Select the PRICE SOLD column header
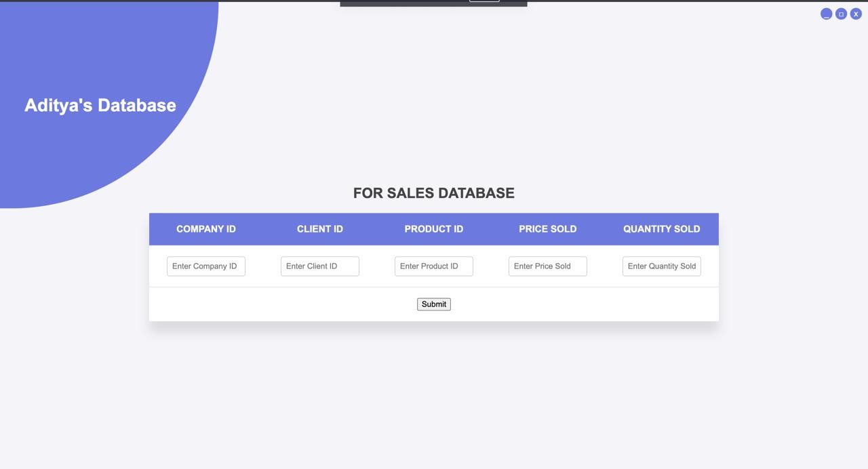The width and height of the screenshot is (868, 469). (548, 229)
